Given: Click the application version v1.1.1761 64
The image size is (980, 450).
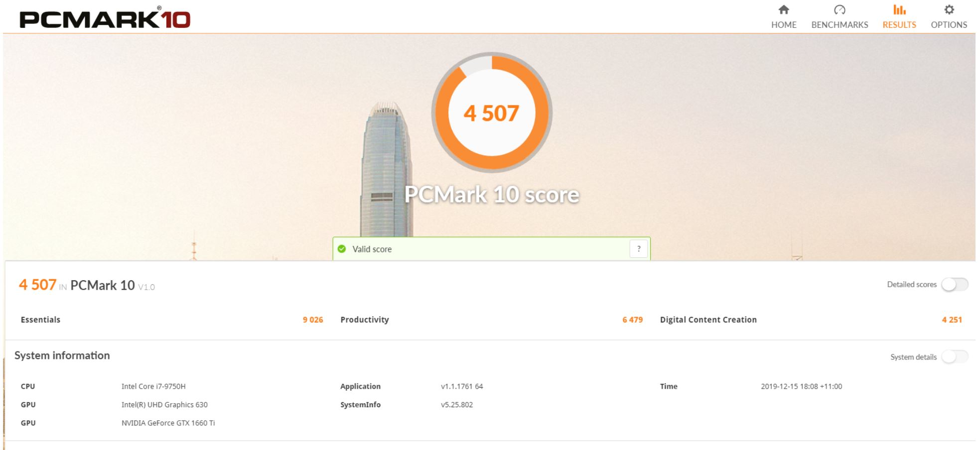Looking at the screenshot, I should point(462,386).
